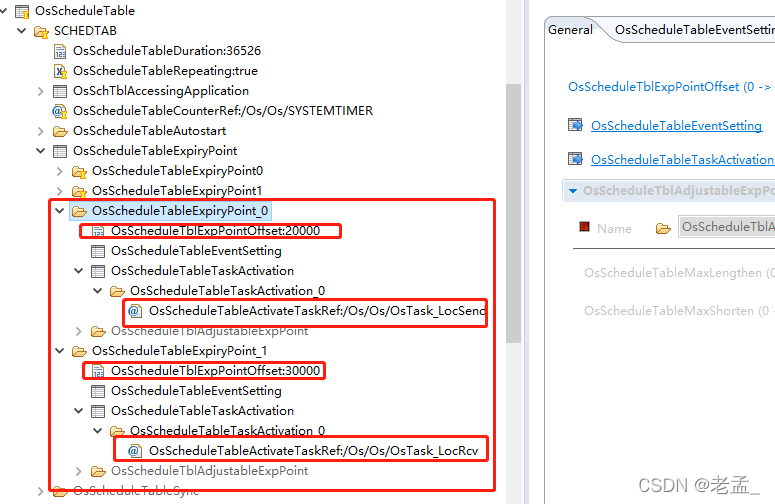Open the OsScheduleTableTaskActivation link
This screenshot has height=504, width=775.
[683, 160]
